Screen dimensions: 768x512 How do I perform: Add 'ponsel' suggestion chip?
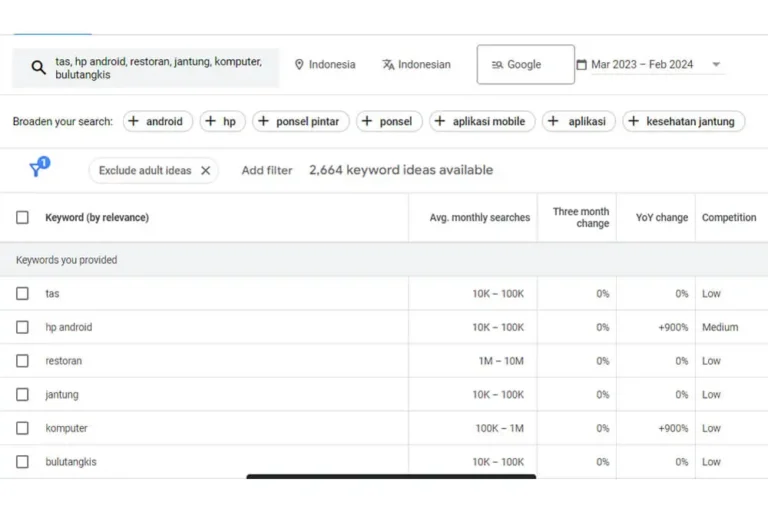389,121
